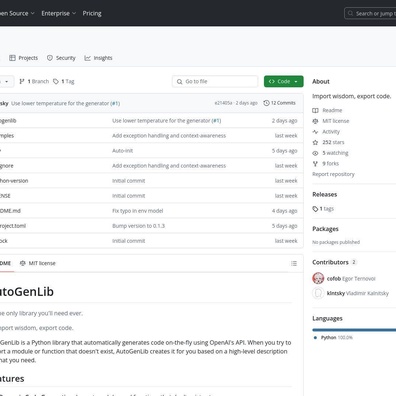396x396 pixels.
Task: Switch to the Projects tab
Action: pyautogui.click(x=24, y=58)
